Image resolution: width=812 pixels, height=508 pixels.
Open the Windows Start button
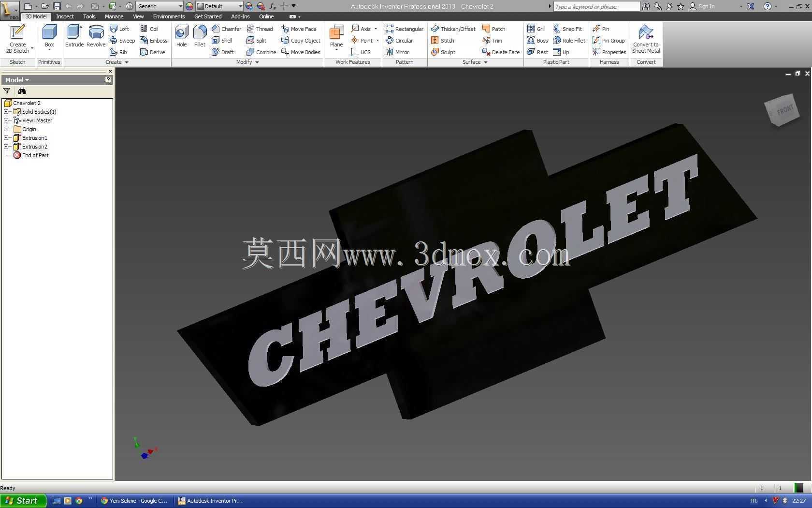tap(23, 501)
